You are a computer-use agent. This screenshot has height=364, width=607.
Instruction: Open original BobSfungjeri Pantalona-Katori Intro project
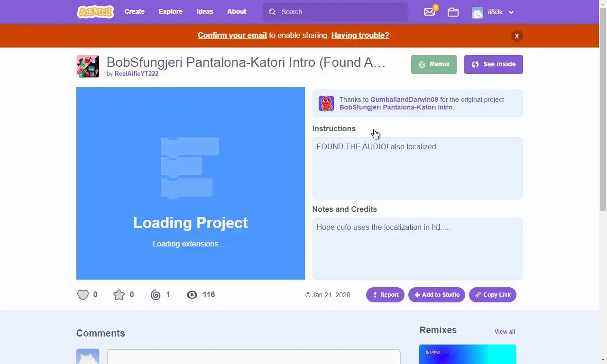point(396,107)
